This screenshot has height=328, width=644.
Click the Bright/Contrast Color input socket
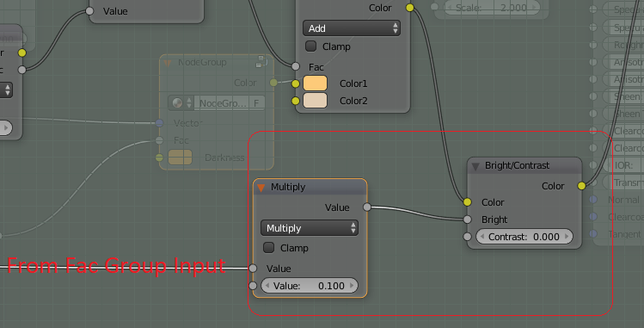(468, 201)
